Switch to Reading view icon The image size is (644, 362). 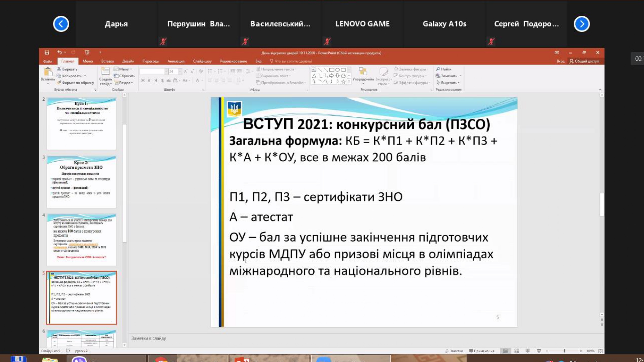[x=528, y=351]
